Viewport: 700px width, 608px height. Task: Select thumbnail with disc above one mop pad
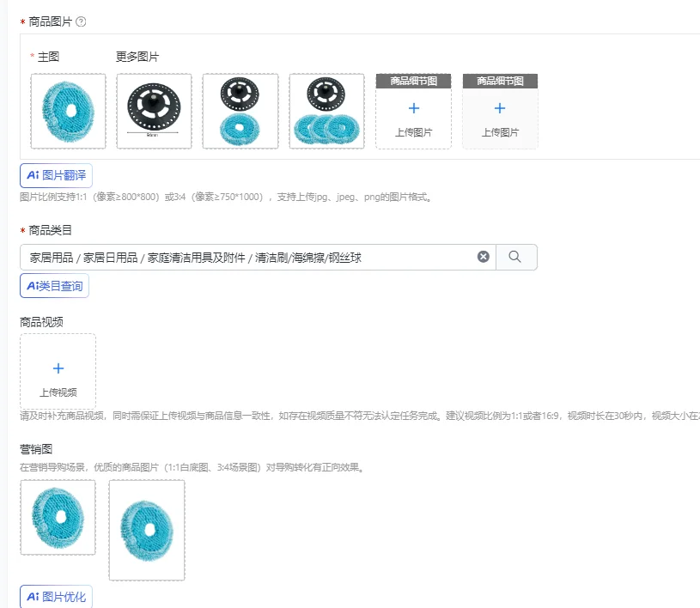click(240, 111)
